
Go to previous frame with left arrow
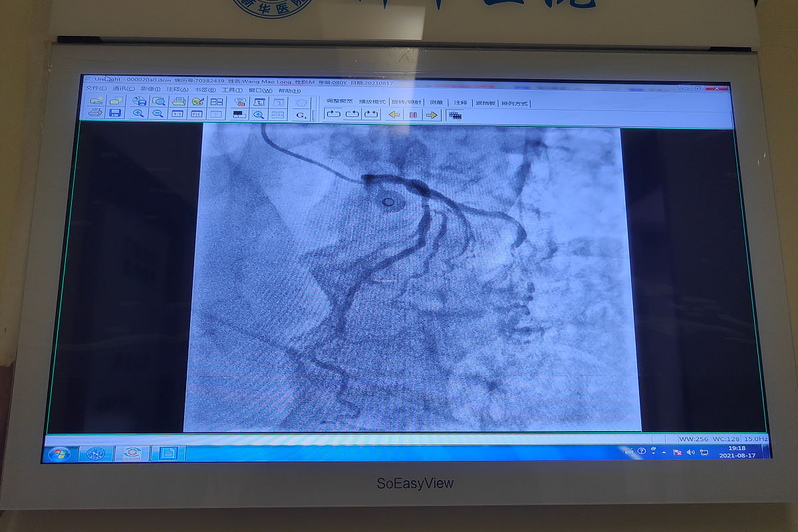coord(394,115)
